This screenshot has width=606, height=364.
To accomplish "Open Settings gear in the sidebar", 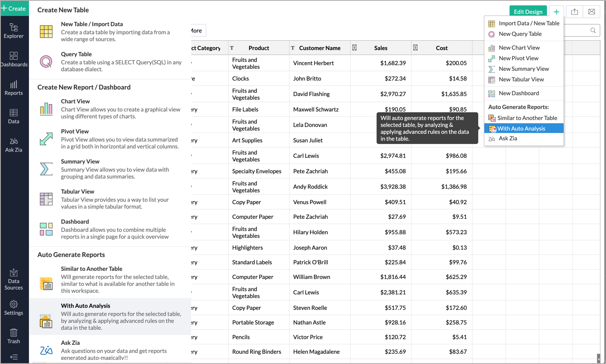I will coord(14,308).
